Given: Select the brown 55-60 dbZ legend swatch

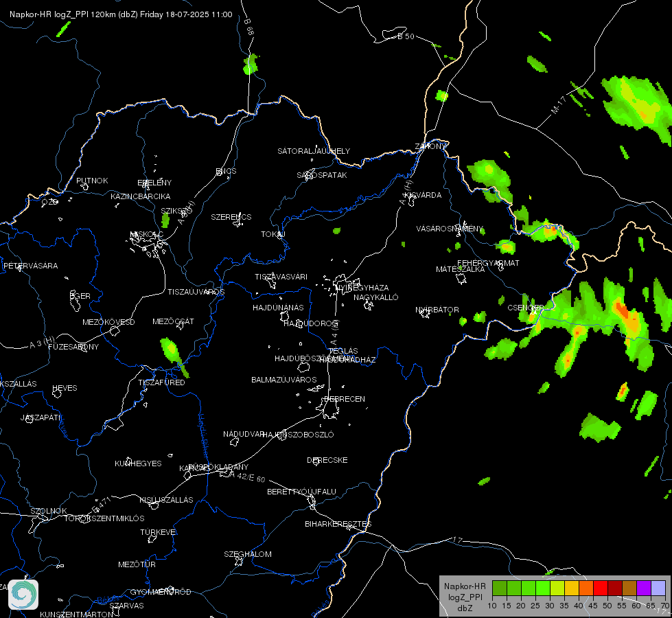Looking at the screenshot, I should [x=629, y=588].
